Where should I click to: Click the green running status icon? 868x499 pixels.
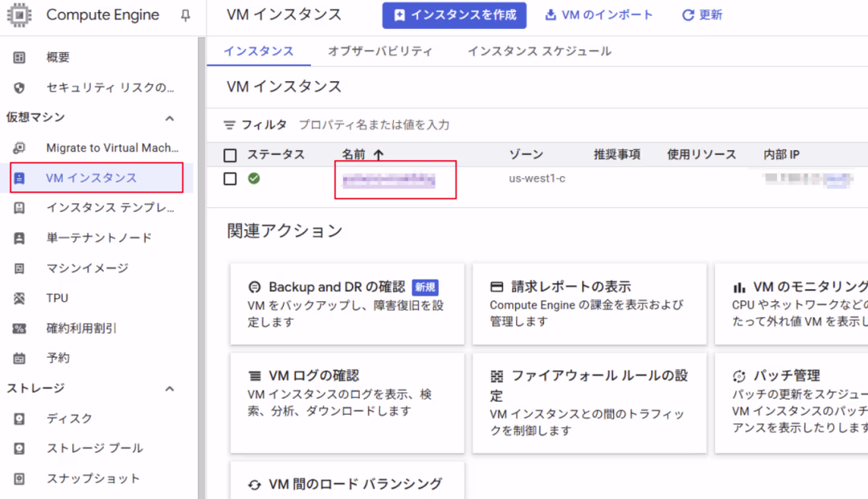point(254,178)
